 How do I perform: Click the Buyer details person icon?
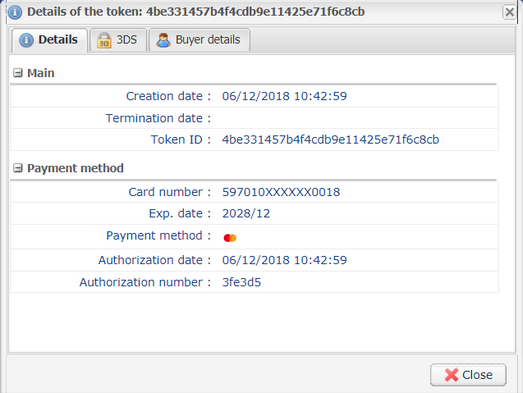click(163, 40)
